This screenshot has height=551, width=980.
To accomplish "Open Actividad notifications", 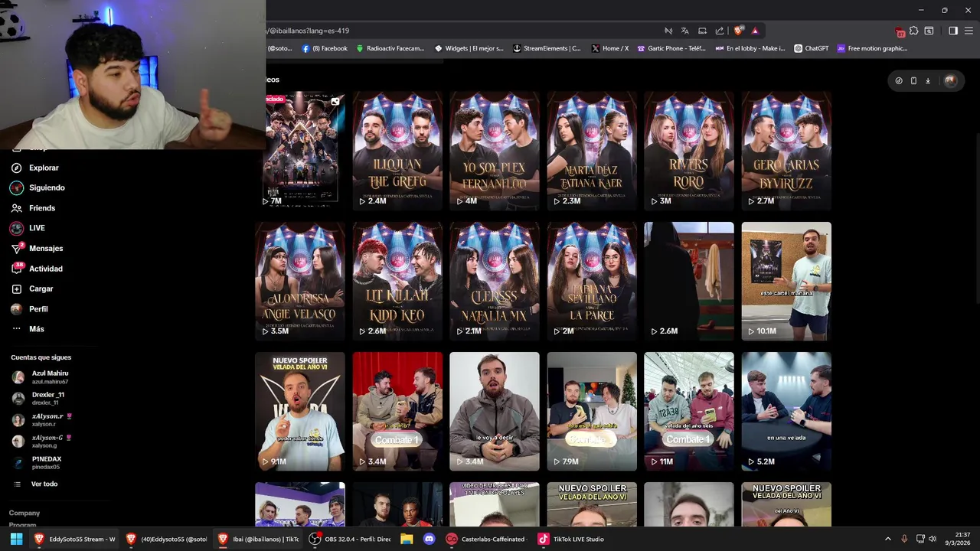I will click(x=37, y=269).
